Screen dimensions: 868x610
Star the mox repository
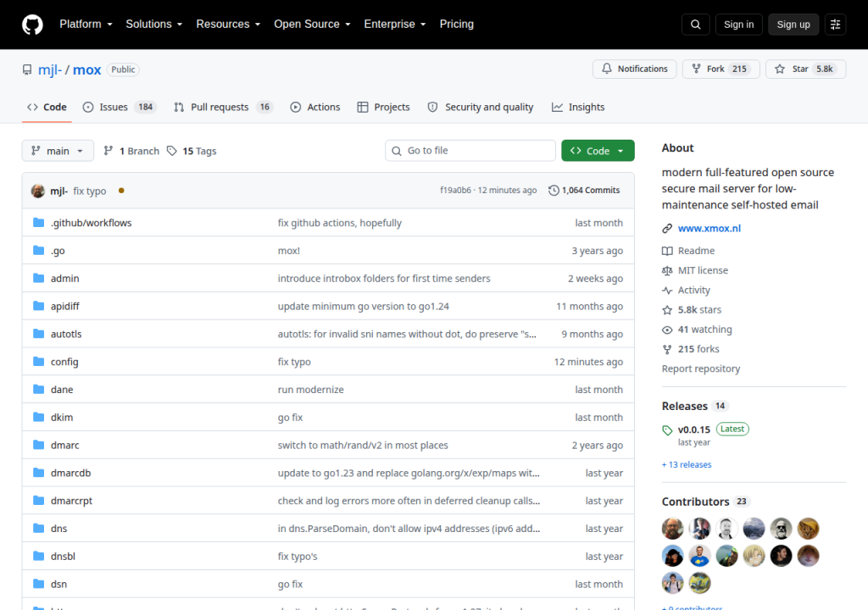805,69
